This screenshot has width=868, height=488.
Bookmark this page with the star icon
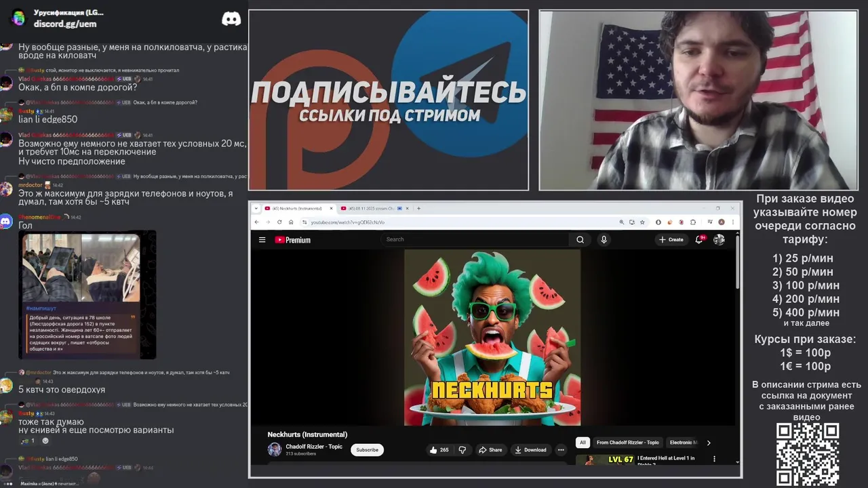tap(642, 222)
